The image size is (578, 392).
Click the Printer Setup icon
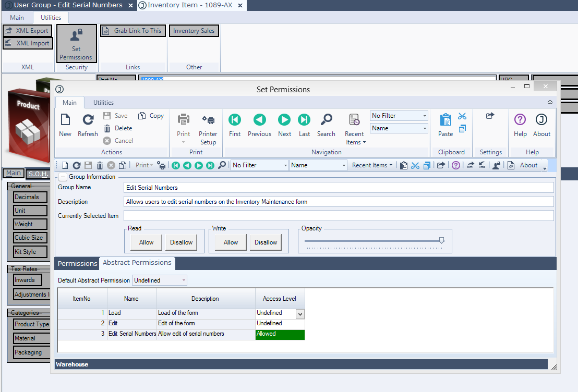208,121
